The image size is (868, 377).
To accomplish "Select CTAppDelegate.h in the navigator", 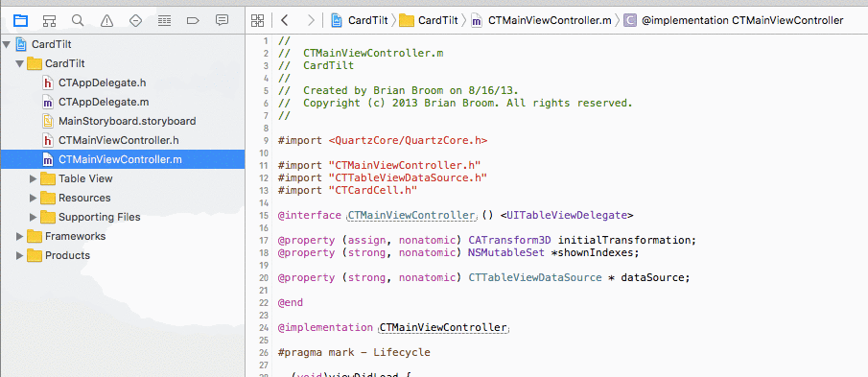I will [102, 83].
